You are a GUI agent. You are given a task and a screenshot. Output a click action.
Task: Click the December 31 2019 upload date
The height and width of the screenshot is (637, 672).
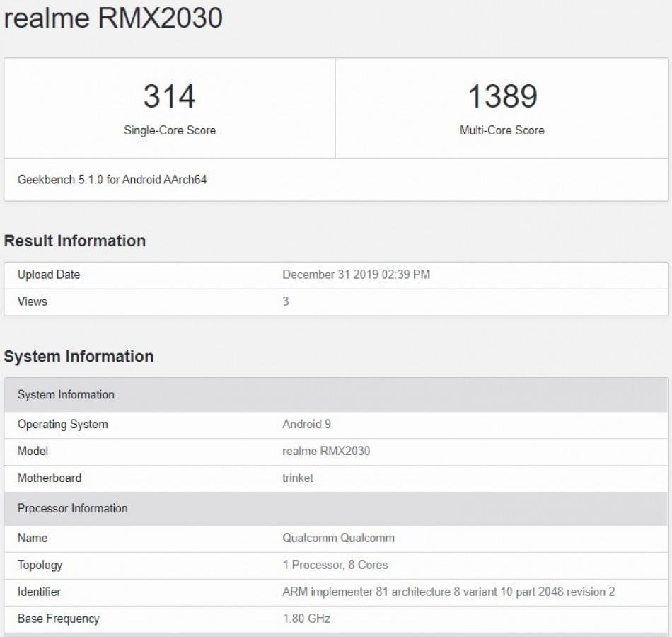click(356, 275)
